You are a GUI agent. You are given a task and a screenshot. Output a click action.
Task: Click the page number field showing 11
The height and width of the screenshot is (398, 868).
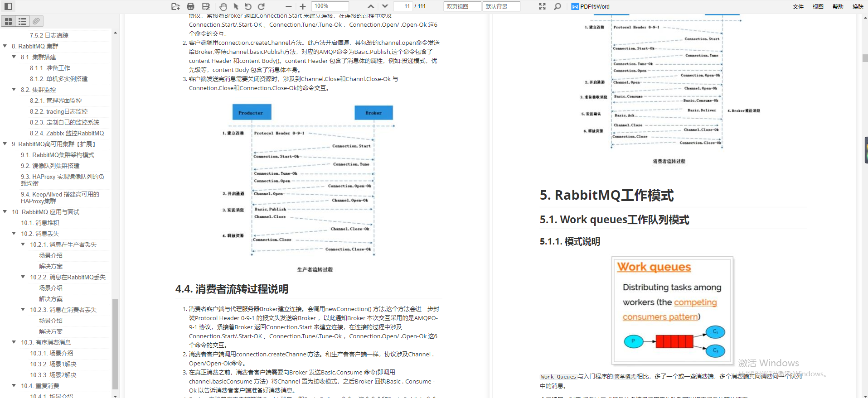tap(402, 6)
